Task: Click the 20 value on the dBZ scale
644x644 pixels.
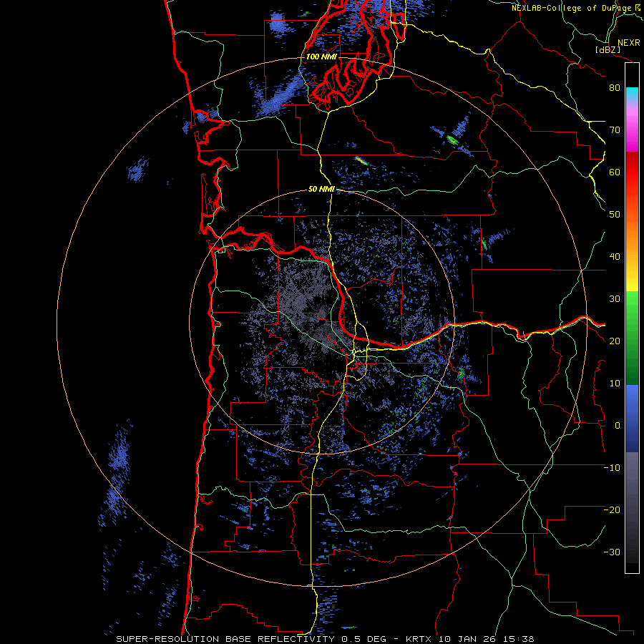Action: [615, 341]
